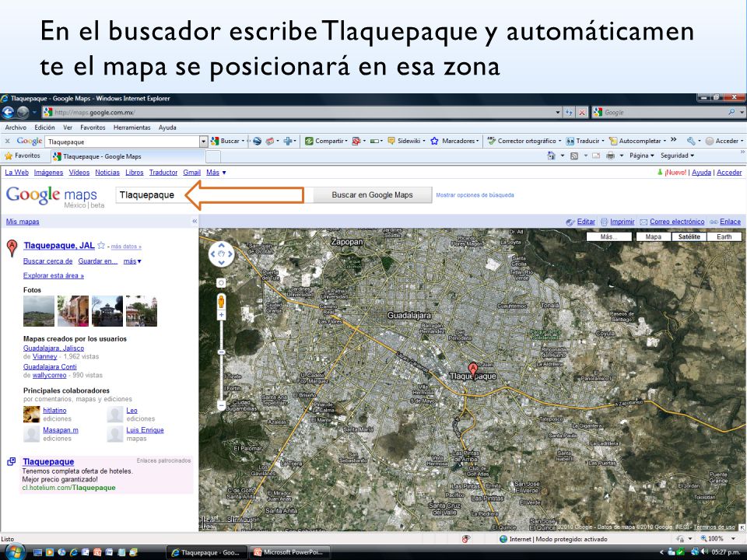Viewport: 747px width, 560px height.
Task: Click the Street View pegman icon
Action: click(x=221, y=302)
